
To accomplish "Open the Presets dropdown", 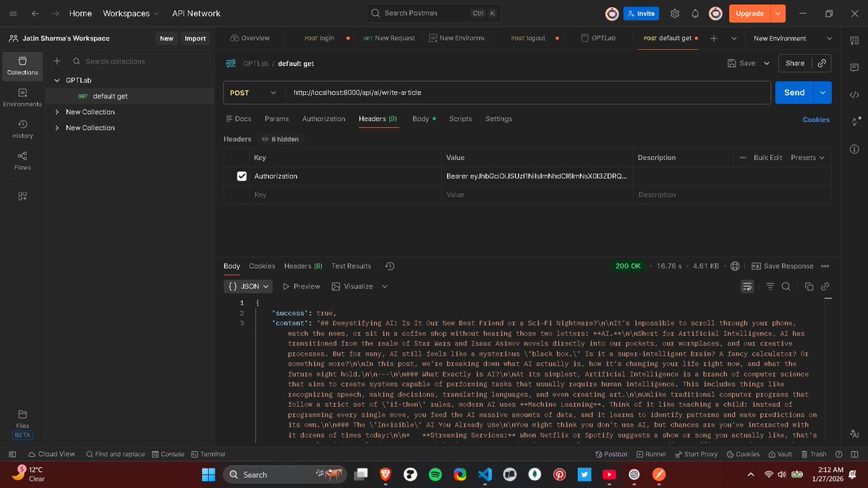I will tap(807, 158).
